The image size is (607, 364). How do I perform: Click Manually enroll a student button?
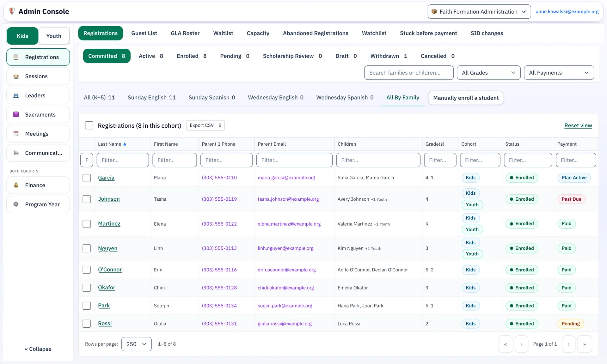point(466,98)
